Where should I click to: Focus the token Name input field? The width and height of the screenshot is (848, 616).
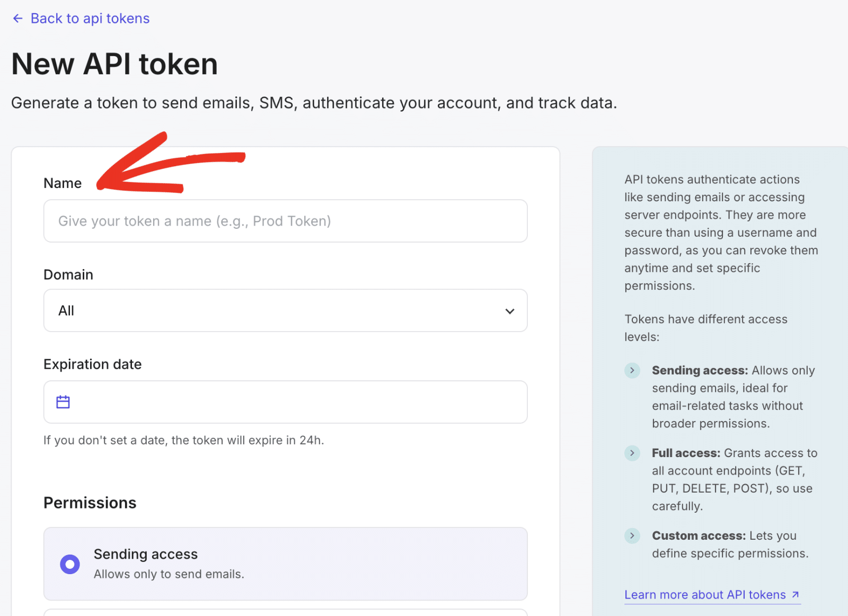(285, 221)
